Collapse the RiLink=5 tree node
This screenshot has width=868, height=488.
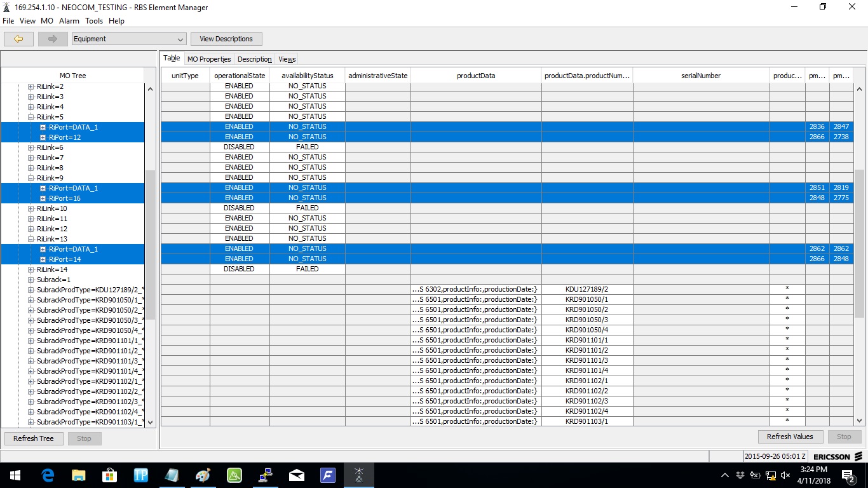pos(31,117)
